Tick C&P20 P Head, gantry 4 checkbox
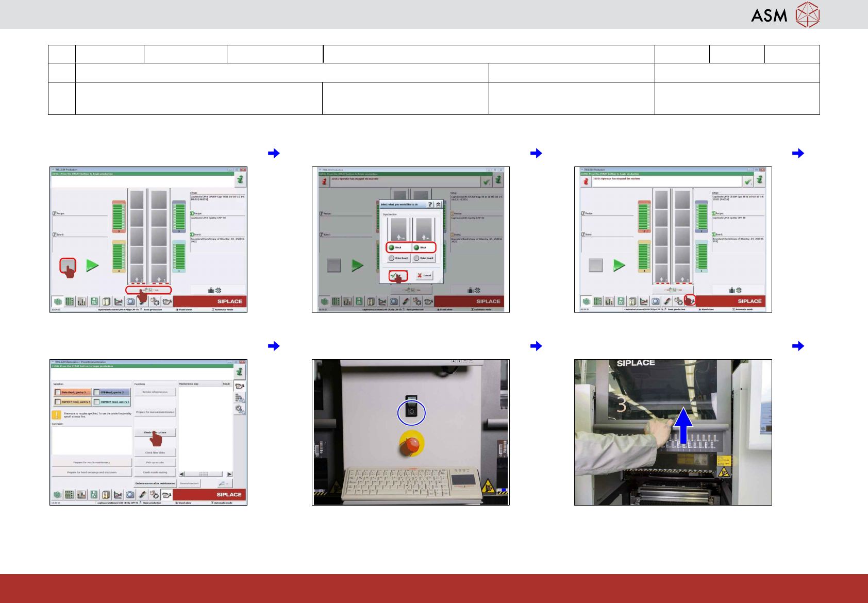This screenshot has height=603, width=868. [x=58, y=401]
